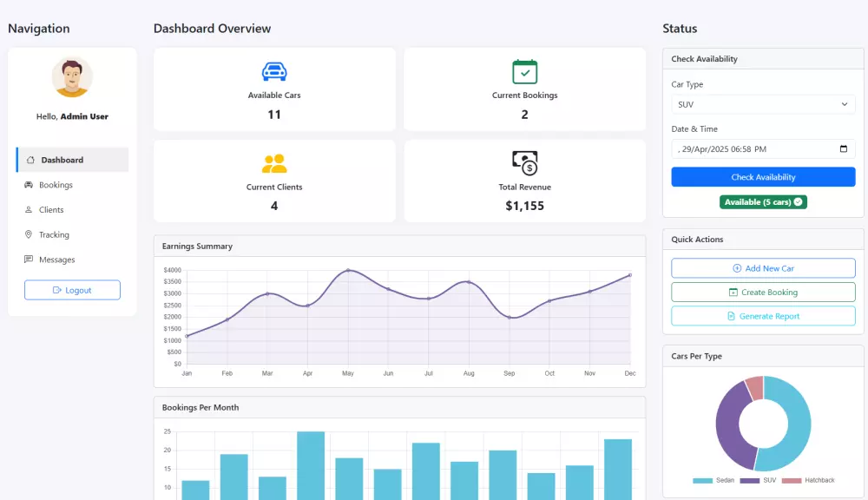Click the Date & Time input field
The image size is (868, 500).
click(x=763, y=149)
